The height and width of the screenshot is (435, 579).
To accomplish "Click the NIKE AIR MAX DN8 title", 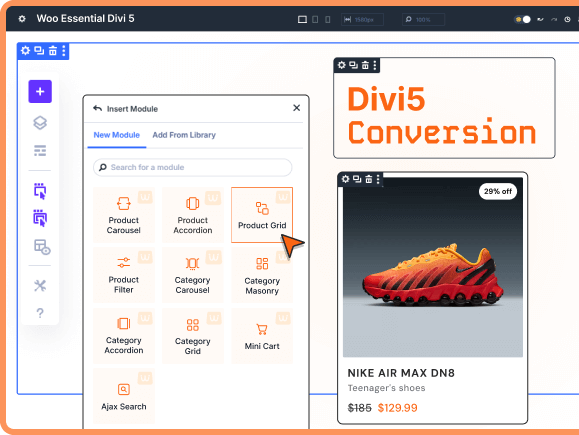I will 401,373.
